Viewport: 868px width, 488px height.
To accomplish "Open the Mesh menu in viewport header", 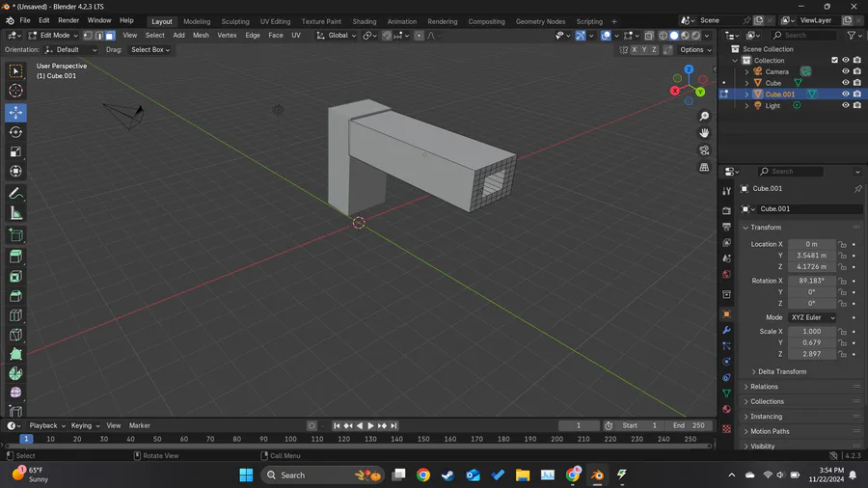I will (x=201, y=36).
